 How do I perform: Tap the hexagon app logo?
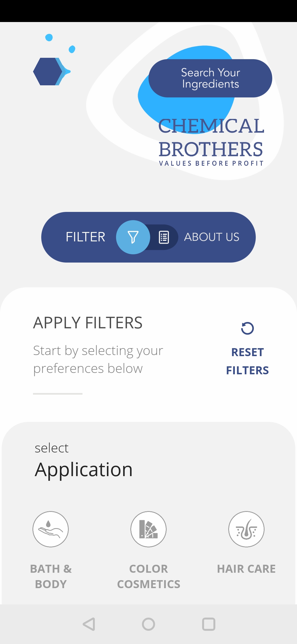[52, 71]
